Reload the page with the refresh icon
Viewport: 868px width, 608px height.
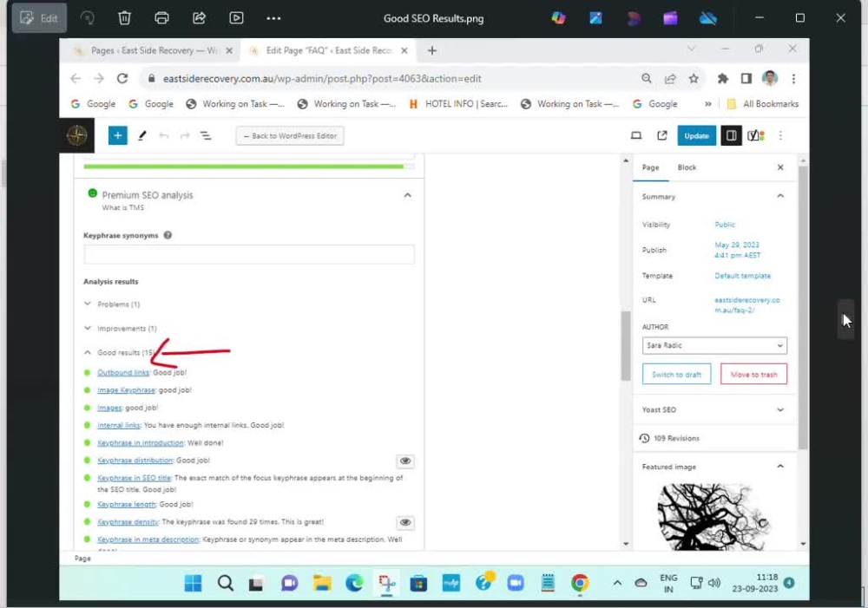point(122,79)
